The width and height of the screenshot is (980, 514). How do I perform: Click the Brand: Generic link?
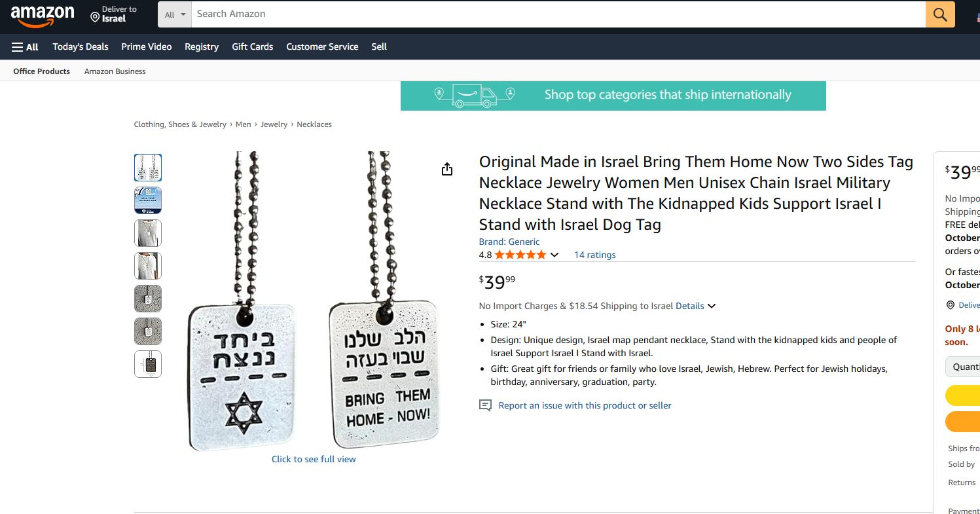(509, 242)
